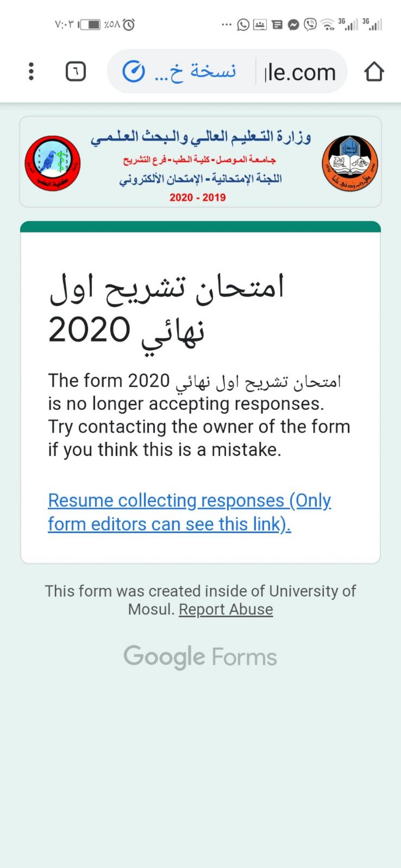Viewport: 401px width, 868px height.
Task: Tap the document notification icon in status bar
Action: coord(277,25)
